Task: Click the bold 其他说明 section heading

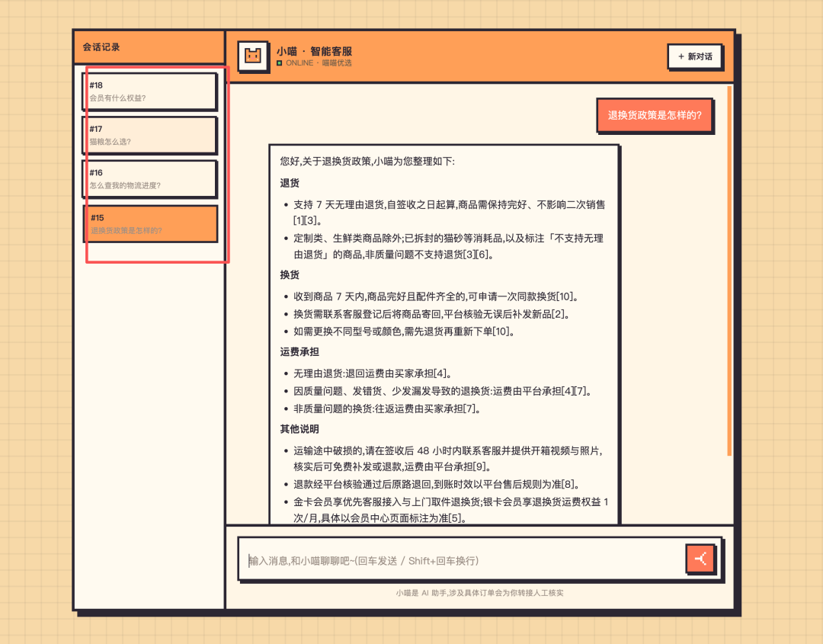Action: (299, 429)
